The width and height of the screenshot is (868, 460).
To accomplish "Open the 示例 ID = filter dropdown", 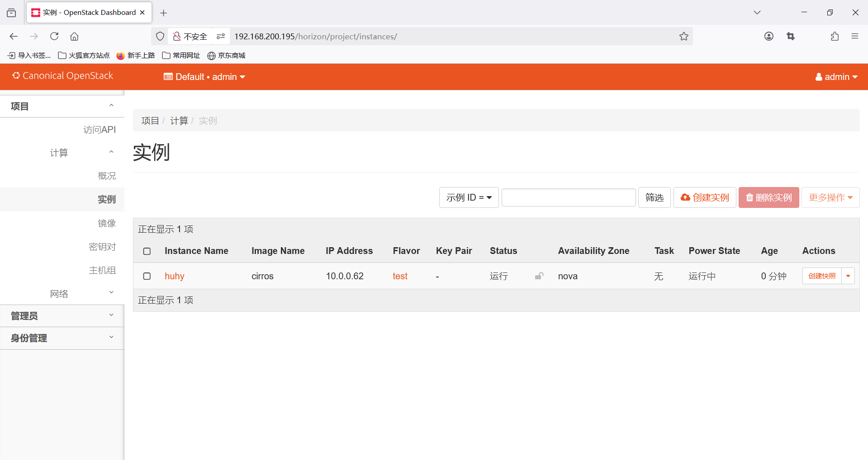I will (469, 197).
